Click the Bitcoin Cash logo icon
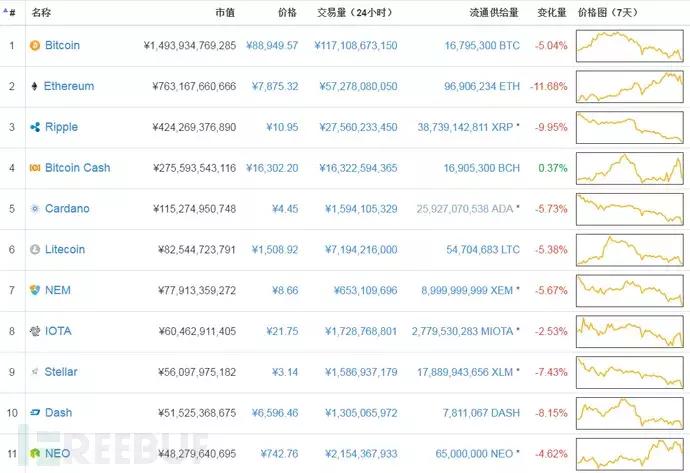The height and width of the screenshot is (473, 690). [35, 168]
